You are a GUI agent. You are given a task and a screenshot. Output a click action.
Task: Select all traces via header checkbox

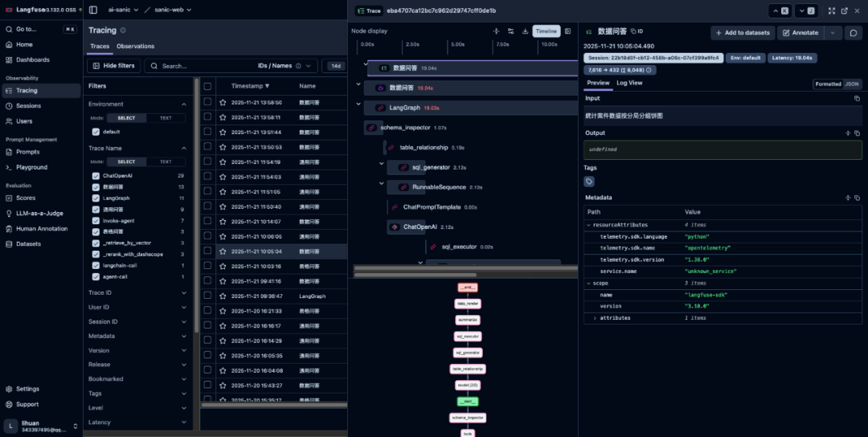pos(207,86)
